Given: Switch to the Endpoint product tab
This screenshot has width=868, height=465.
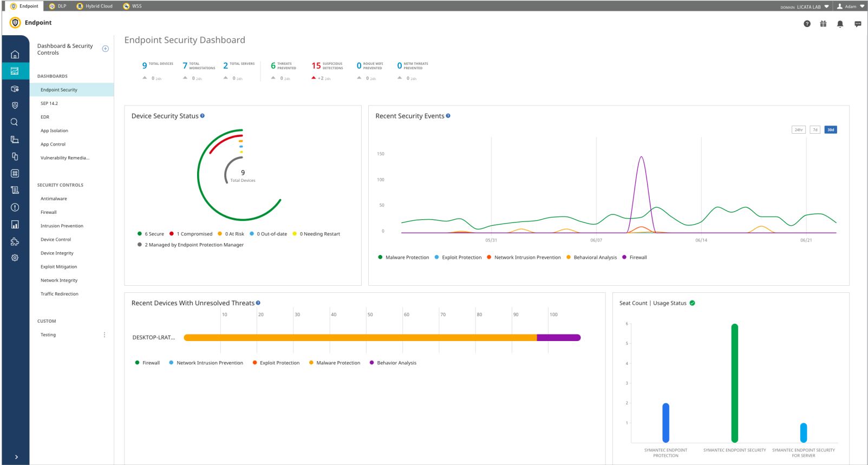Looking at the screenshot, I should click(x=25, y=6).
